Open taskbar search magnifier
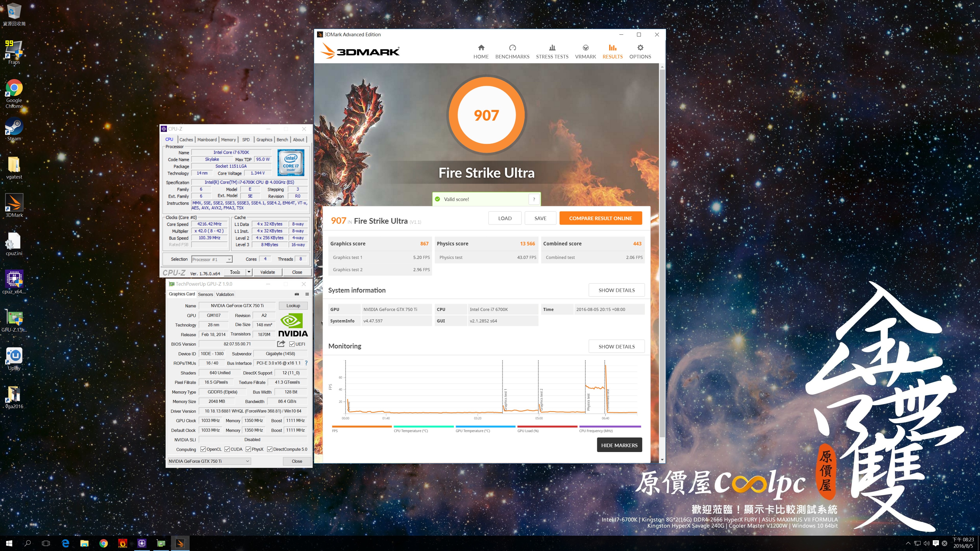 27,543
